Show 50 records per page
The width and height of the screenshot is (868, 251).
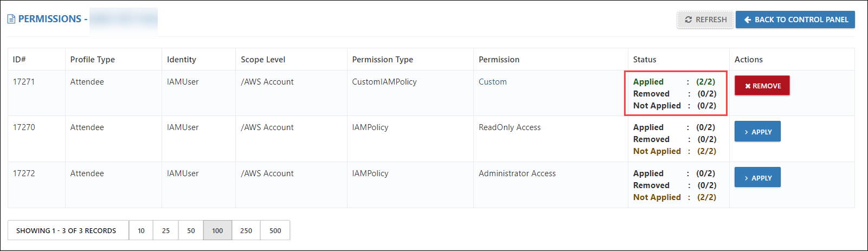point(191,230)
